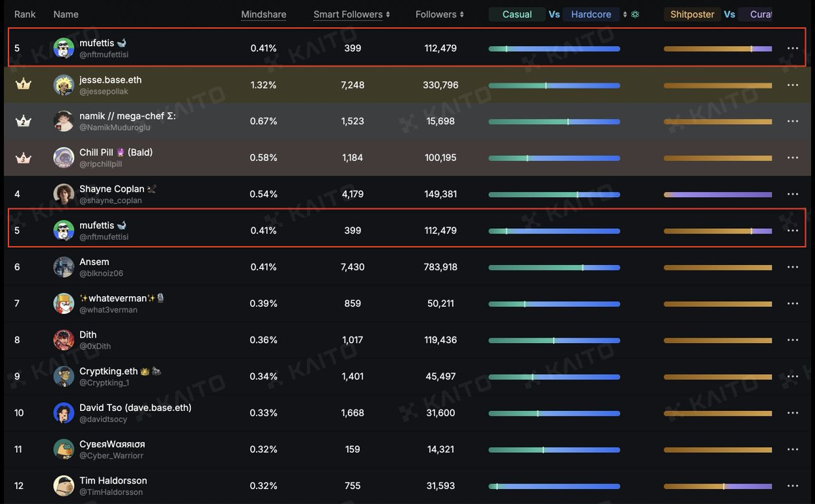Viewport: 815px width, 504px height.
Task: Click the three dots on Cyber_Warriorr row
Action: [x=793, y=450]
